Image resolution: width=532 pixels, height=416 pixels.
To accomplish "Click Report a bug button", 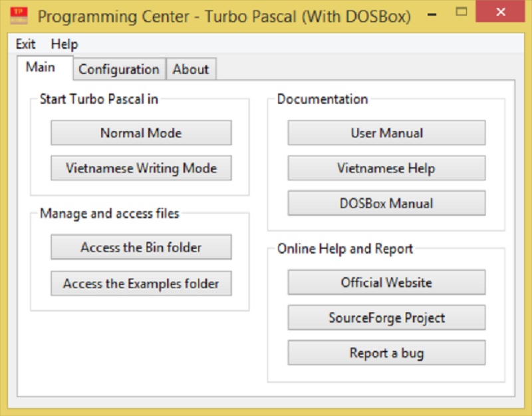I will pos(386,353).
